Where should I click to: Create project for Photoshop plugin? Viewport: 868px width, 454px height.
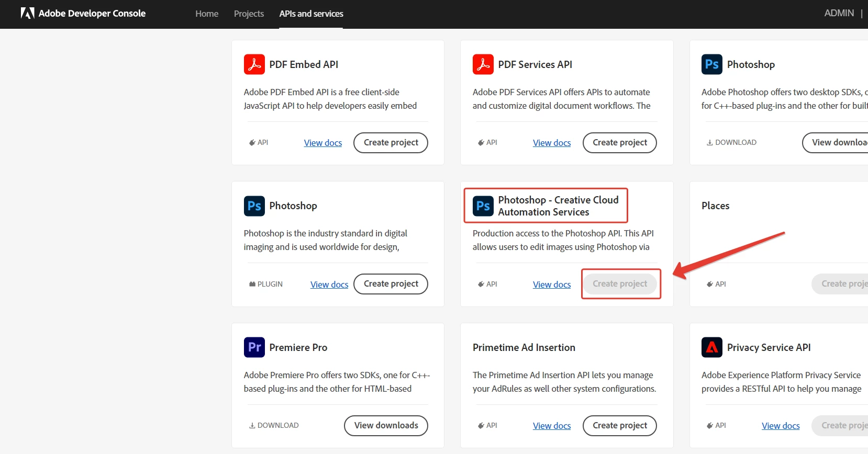pyautogui.click(x=391, y=284)
